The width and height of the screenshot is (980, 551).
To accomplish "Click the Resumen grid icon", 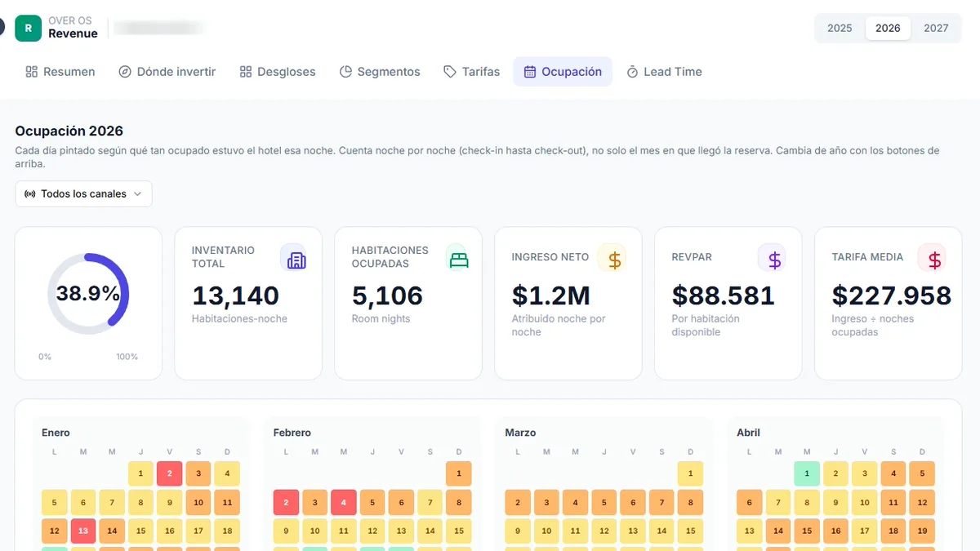I will pyautogui.click(x=32, y=72).
